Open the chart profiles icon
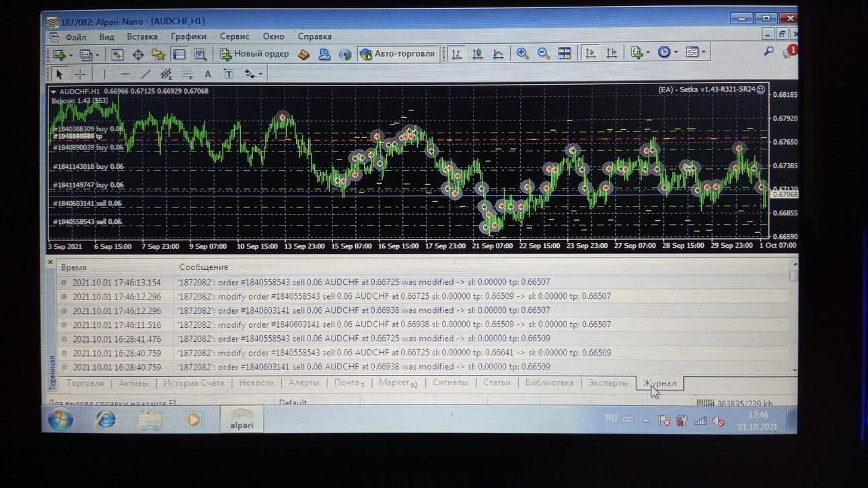 click(86, 55)
